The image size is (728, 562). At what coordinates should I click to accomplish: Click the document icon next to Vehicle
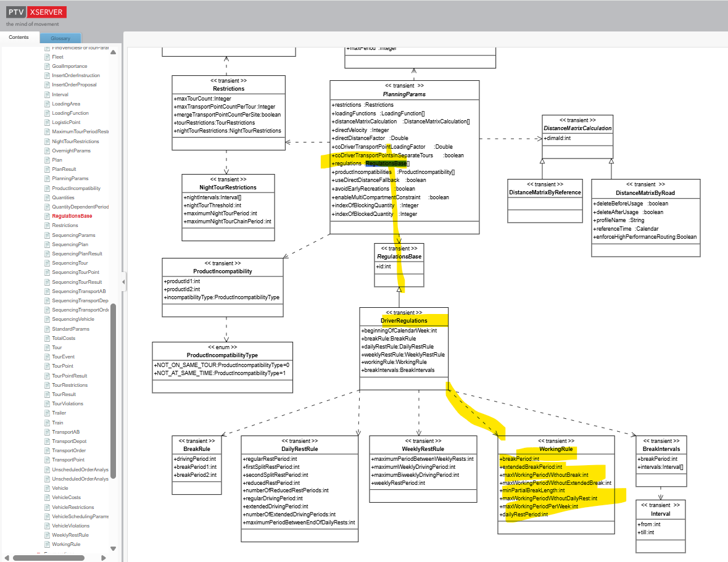click(46, 488)
